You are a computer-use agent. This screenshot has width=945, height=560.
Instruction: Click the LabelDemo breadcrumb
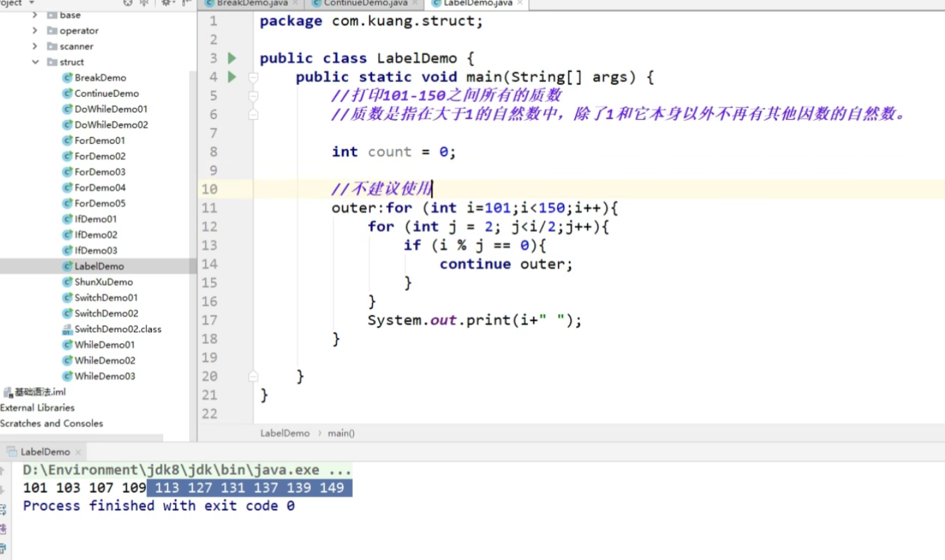click(284, 433)
